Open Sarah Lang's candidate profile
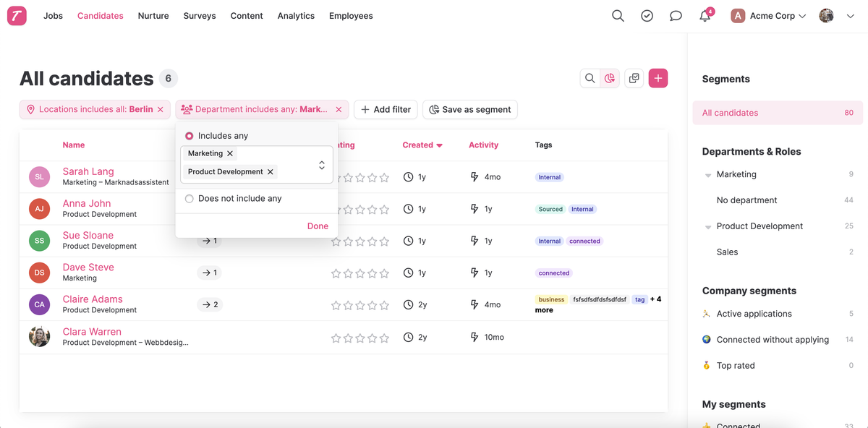868x428 pixels. [88, 171]
